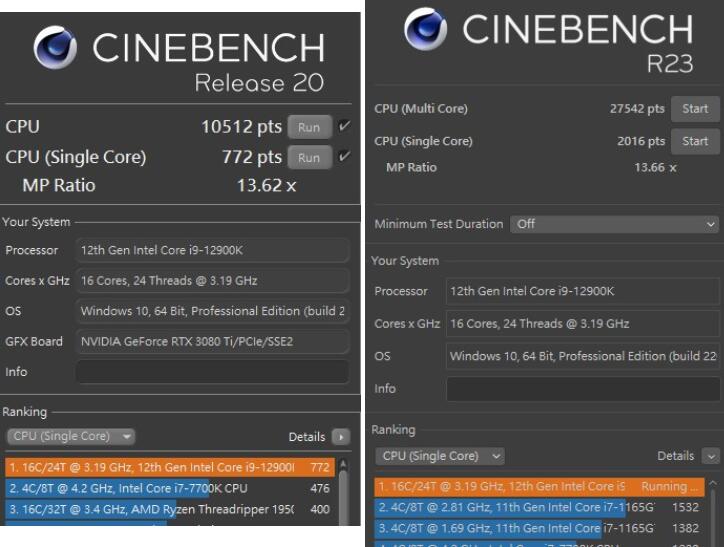The height and width of the screenshot is (547, 724).
Task: Open the R20 ranking CPU (Single Core) dropdown
Action: click(71, 437)
